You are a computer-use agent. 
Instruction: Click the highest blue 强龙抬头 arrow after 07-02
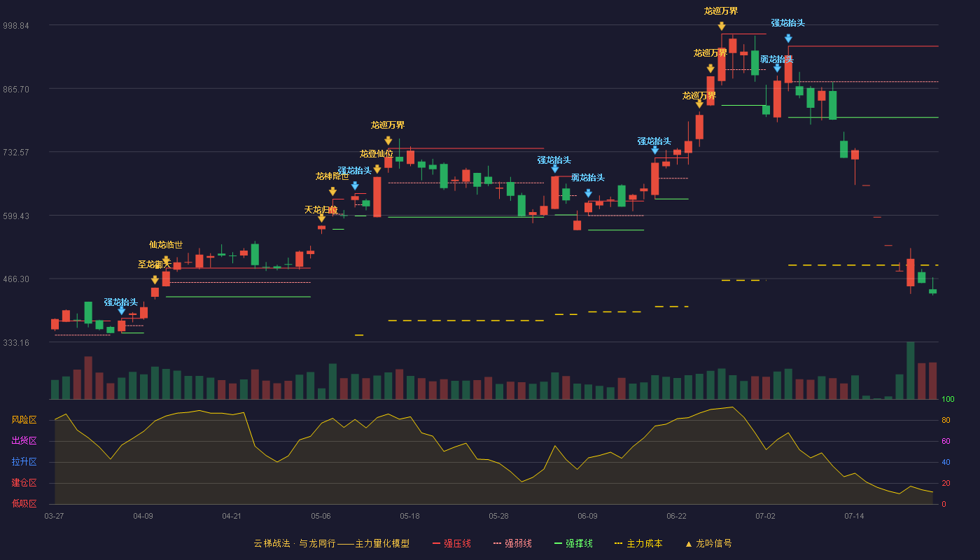pyautogui.click(x=788, y=38)
